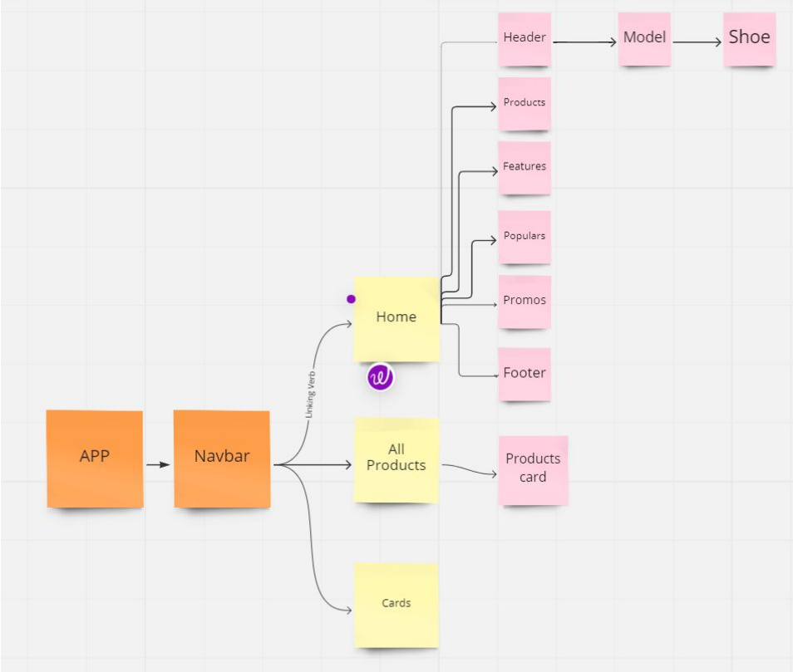Viewport: 793px width, 672px height.
Task: Select the 'Navbar' sticky note
Action: point(221,457)
